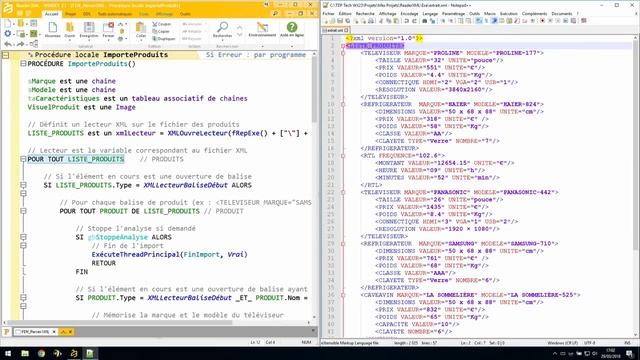Click line 6 POIDS VALEUR="4.4" in Notepad++

(x=434, y=75)
